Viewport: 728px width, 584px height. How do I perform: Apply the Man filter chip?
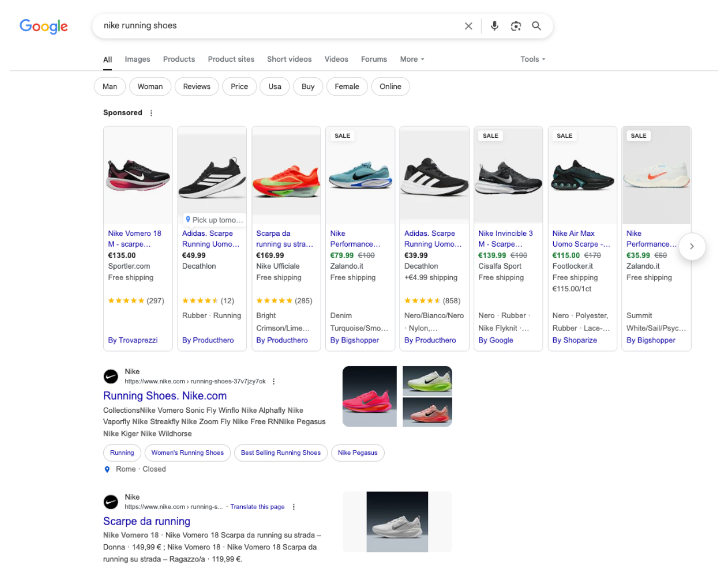pos(110,87)
